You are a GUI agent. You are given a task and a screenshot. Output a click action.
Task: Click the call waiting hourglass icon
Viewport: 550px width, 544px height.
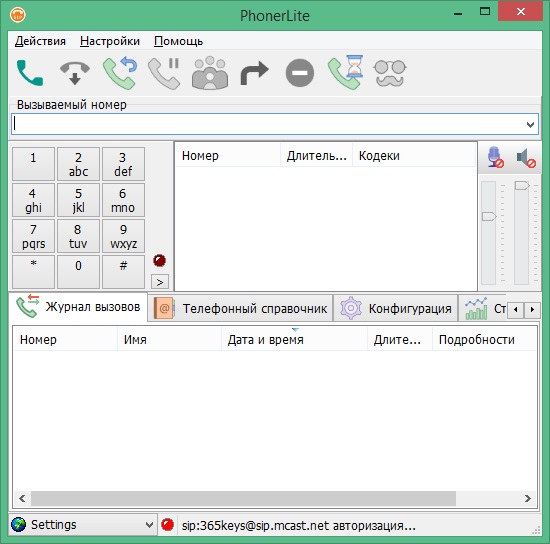pyautogui.click(x=345, y=72)
